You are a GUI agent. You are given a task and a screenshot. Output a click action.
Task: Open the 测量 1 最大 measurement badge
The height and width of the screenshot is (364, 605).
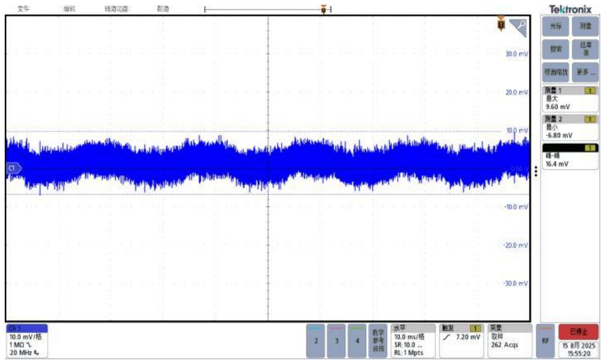tap(570, 99)
